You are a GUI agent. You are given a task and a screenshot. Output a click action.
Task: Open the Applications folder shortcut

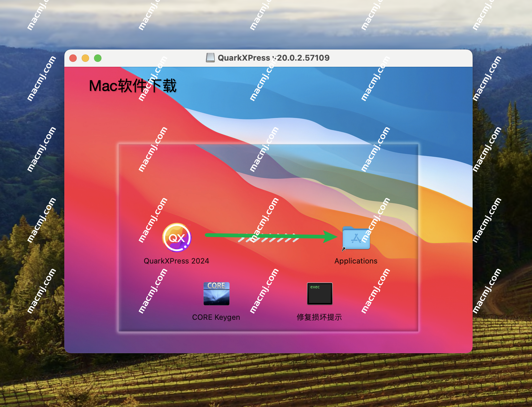click(x=356, y=238)
